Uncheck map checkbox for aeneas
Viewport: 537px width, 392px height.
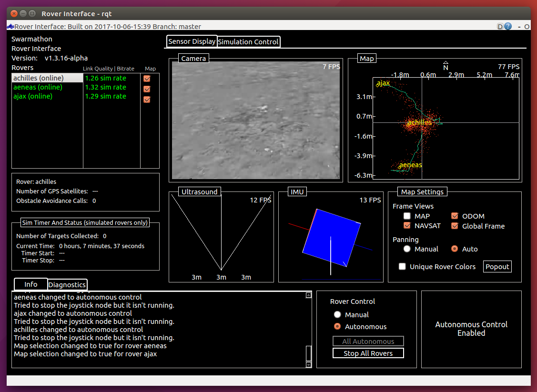pyautogui.click(x=147, y=89)
